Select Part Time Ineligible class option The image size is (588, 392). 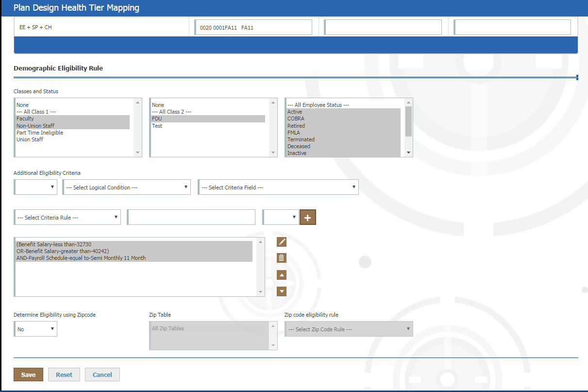40,133
